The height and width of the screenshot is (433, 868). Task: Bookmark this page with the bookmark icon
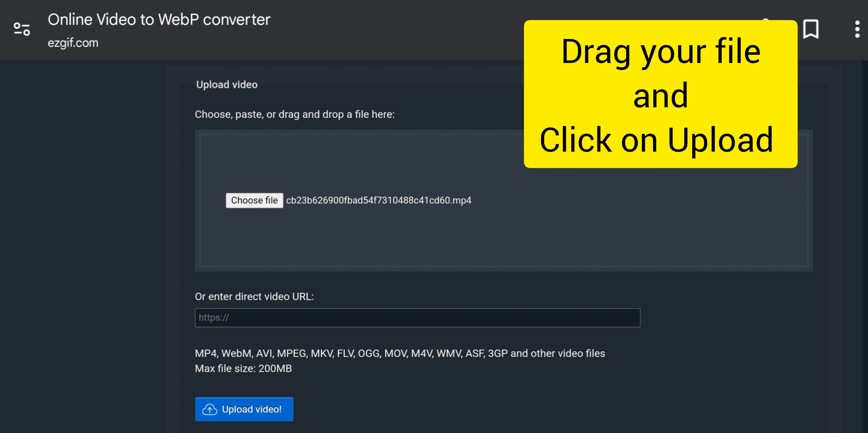point(810,29)
